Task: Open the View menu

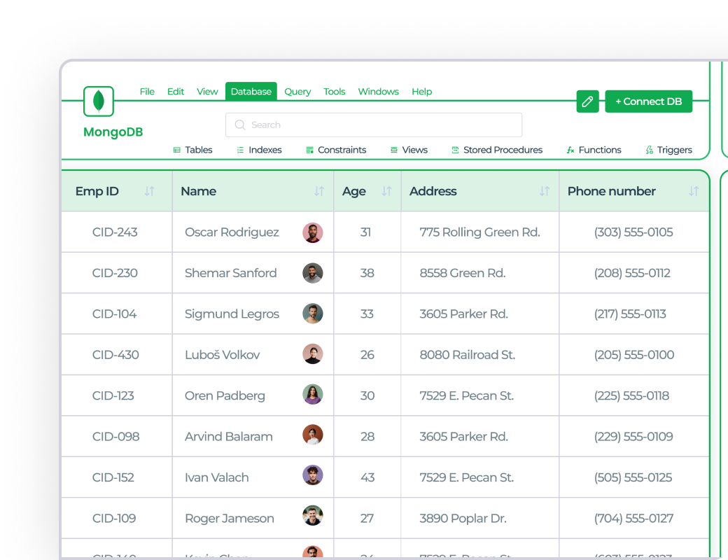Action: [207, 92]
